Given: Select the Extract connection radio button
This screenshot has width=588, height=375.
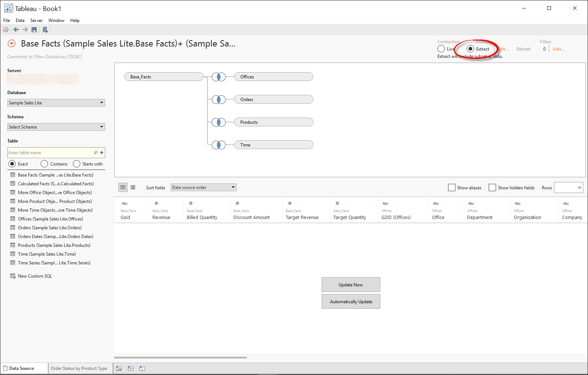Looking at the screenshot, I should pyautogui.click(x=470, y=49).
